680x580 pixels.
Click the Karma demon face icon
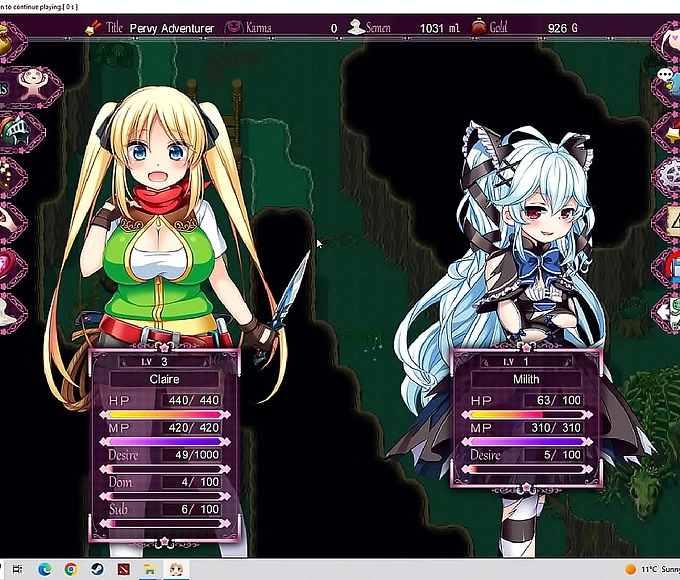[x=233, y=28]
